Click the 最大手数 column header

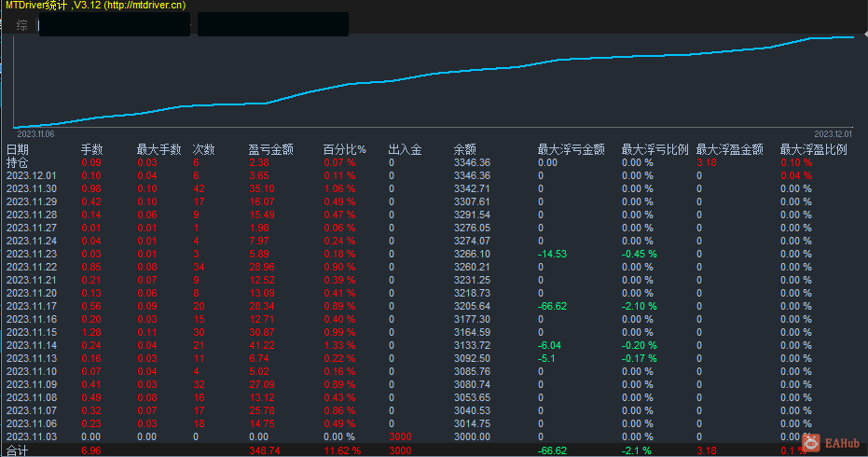click(x=158, y=149)
